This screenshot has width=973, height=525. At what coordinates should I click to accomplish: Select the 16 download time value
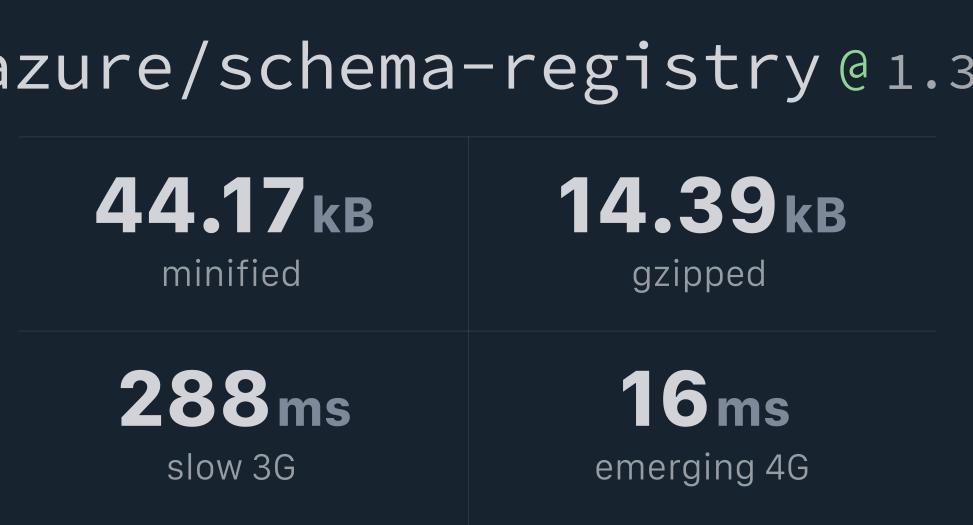click(665, 398)
